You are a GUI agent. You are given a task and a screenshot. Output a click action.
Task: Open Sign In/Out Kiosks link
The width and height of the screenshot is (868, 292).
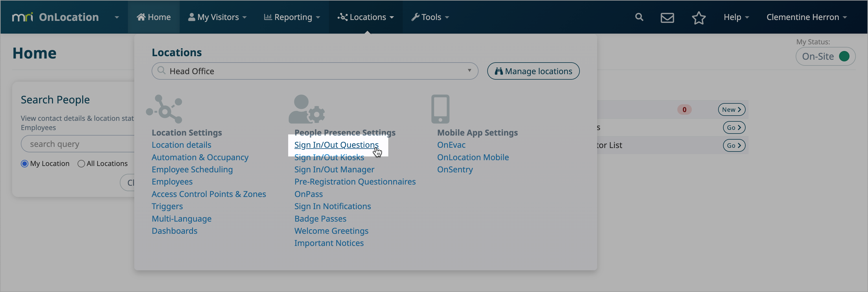pos(329,158)
